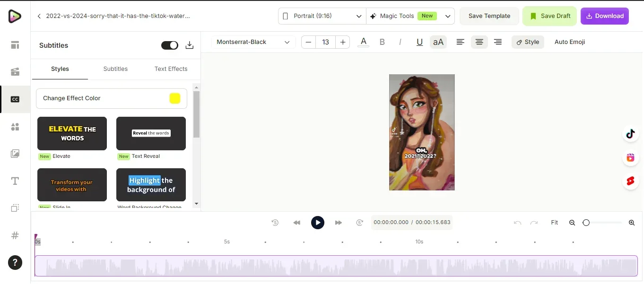Click the styles panel scrollbar down arrow
This screenshot has height=285, width=644.
pyautogui.click(x=197, y=204)
